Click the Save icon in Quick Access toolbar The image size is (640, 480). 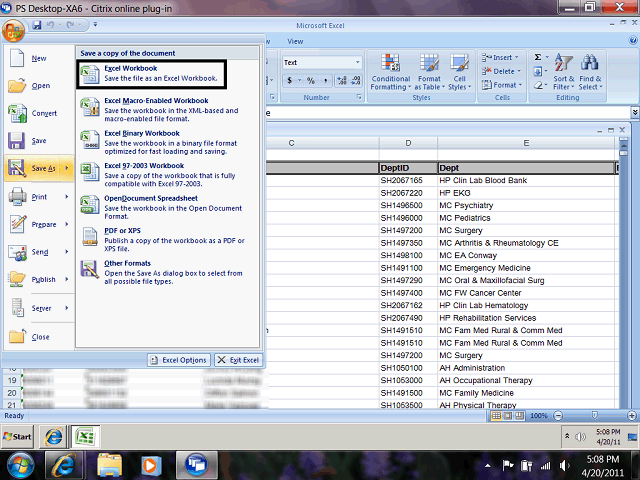point(37,25)
